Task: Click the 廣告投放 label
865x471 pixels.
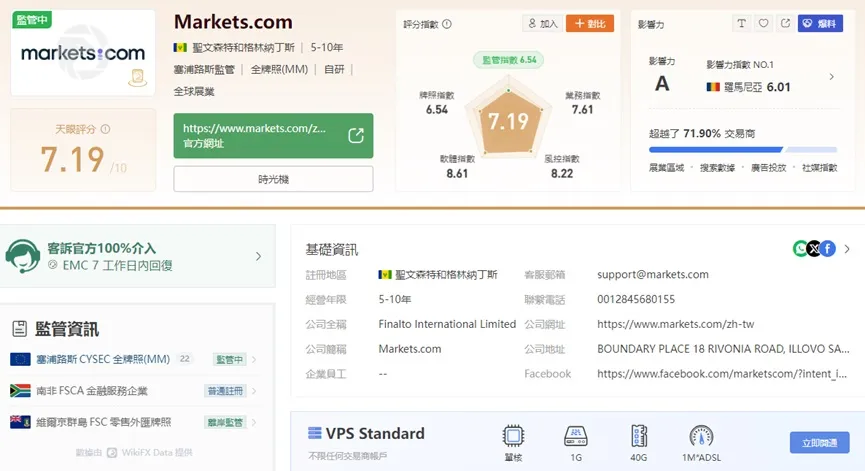Action: click(x=768, y=168)
